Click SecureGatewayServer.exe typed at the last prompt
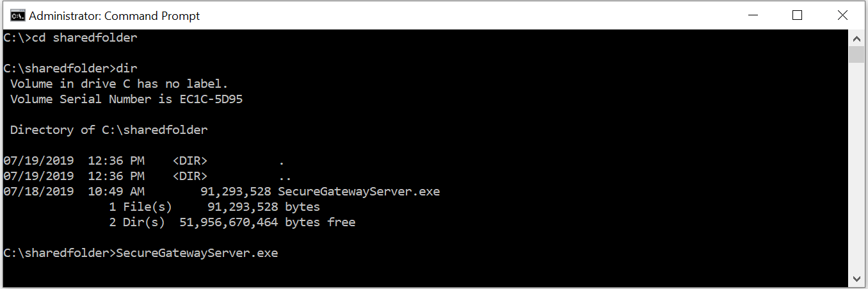Screen dimensions: 868x289 click(197, 253)
